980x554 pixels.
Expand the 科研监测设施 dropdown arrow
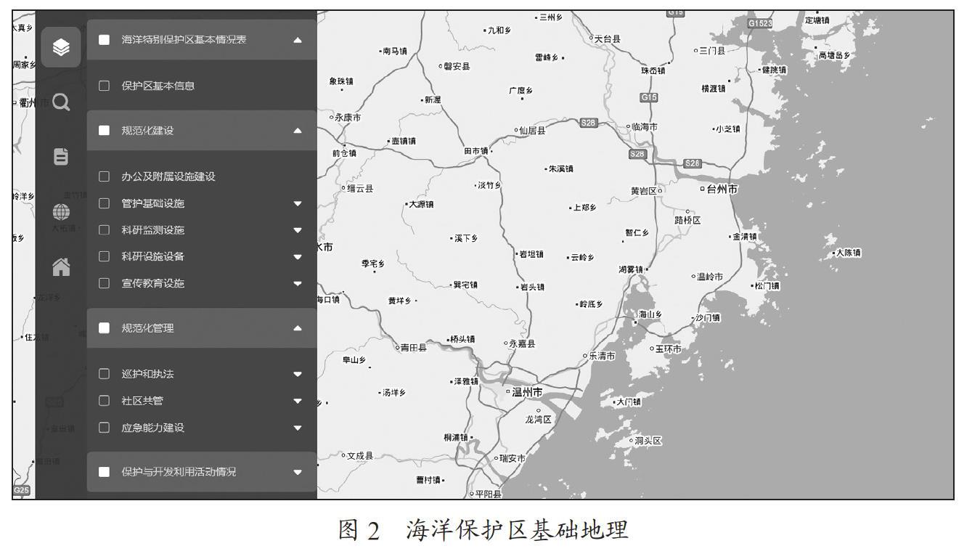click(298, 230)
